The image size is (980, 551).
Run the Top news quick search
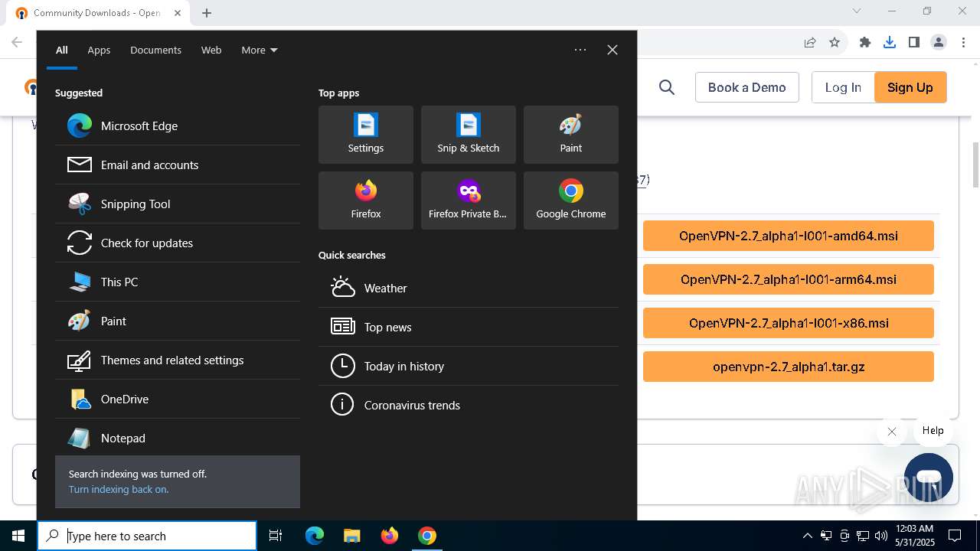click(x=469, y=328)
